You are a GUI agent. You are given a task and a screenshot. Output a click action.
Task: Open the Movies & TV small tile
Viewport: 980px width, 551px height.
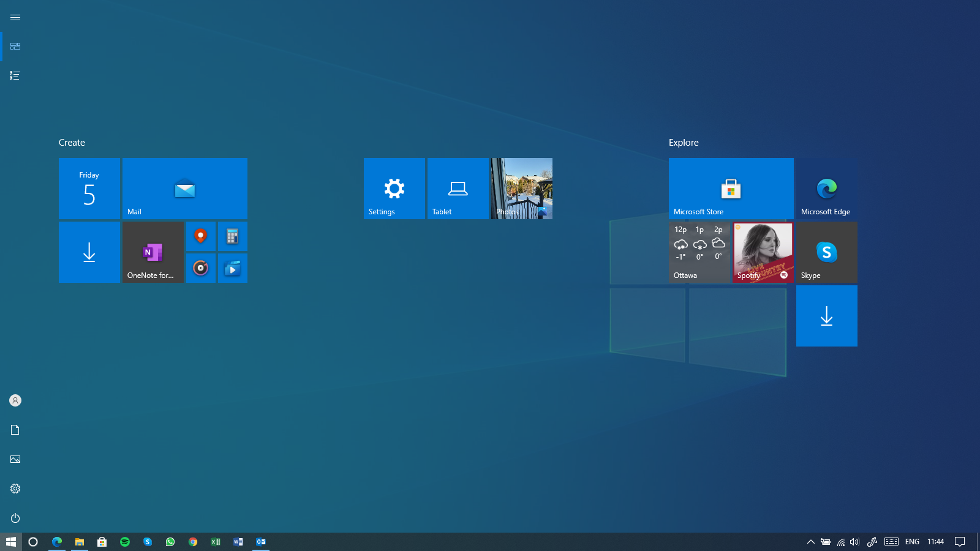pos(233,268)
